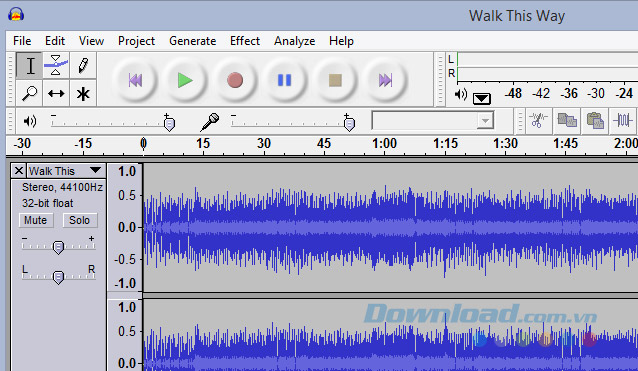The width and height of the screenshot is (638, 371).
Task: Click the 15 mark on the timeline ruler
Action: [203, 143]
